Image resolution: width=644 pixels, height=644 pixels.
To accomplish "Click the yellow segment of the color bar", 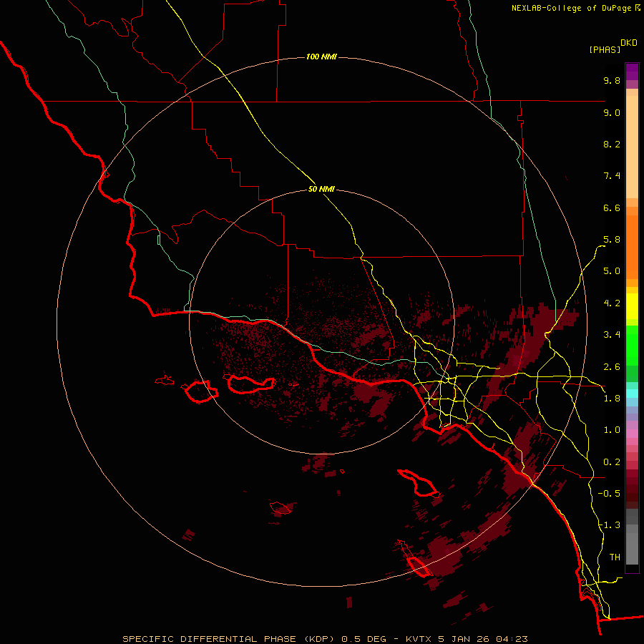I will [x=632, y=306].
